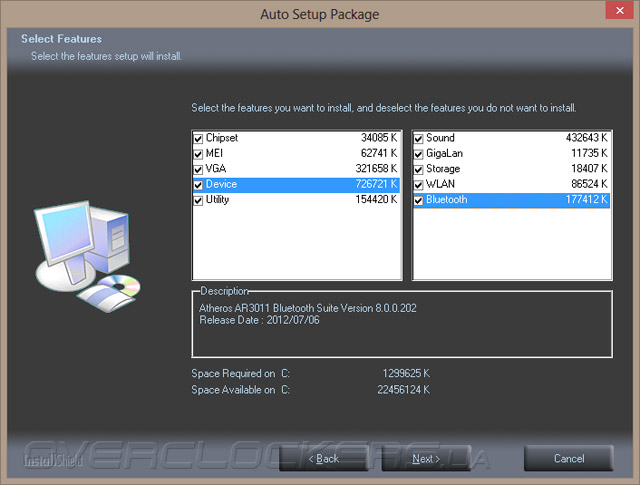Click the 34085 K size value
640x485 pixels.
coord(379,138)
